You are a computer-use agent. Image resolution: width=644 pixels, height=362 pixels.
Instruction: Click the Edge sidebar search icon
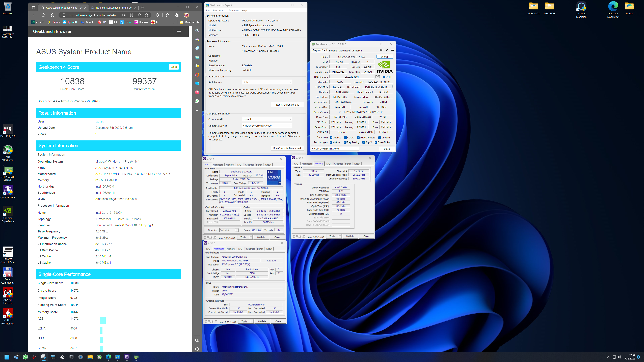tap(197, 31)
